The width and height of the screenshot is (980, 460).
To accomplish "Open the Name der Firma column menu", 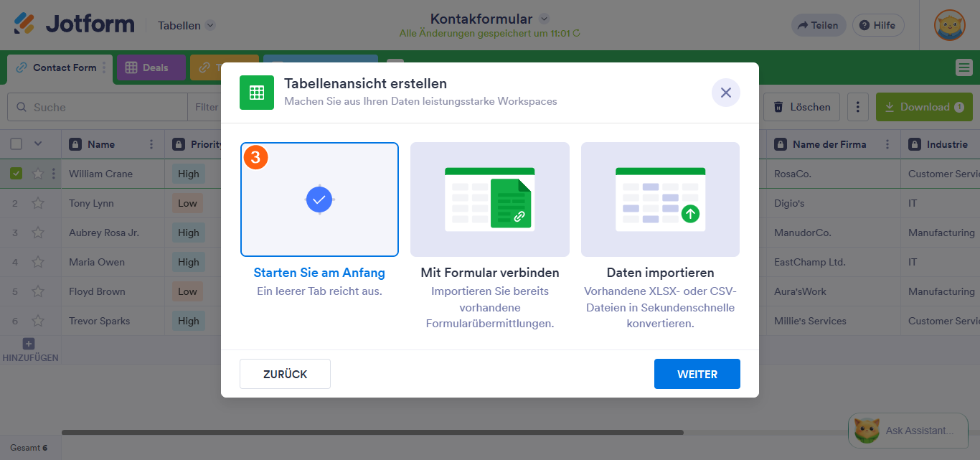I will click(888, 144).
